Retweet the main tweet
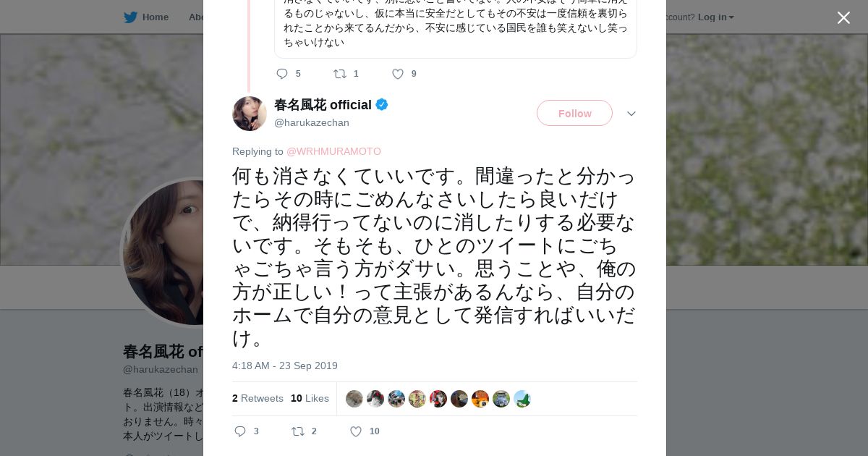Image resolution: width=868 pixels, height=456 pixels. coord(298,431)
